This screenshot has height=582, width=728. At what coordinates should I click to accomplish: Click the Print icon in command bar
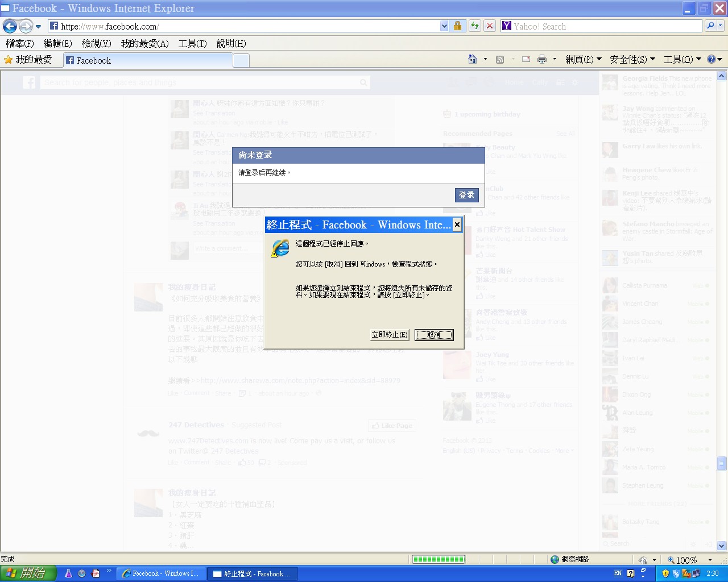coord(541,60)
